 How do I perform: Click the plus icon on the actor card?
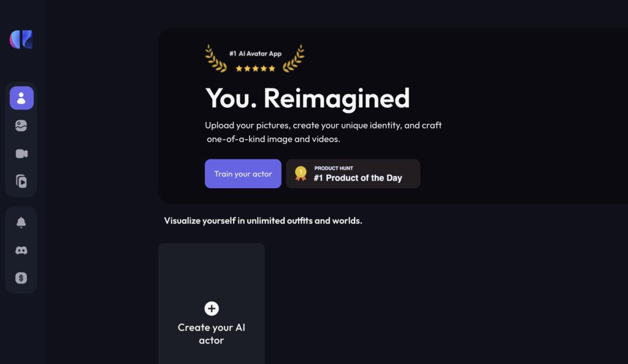[211, 308]
